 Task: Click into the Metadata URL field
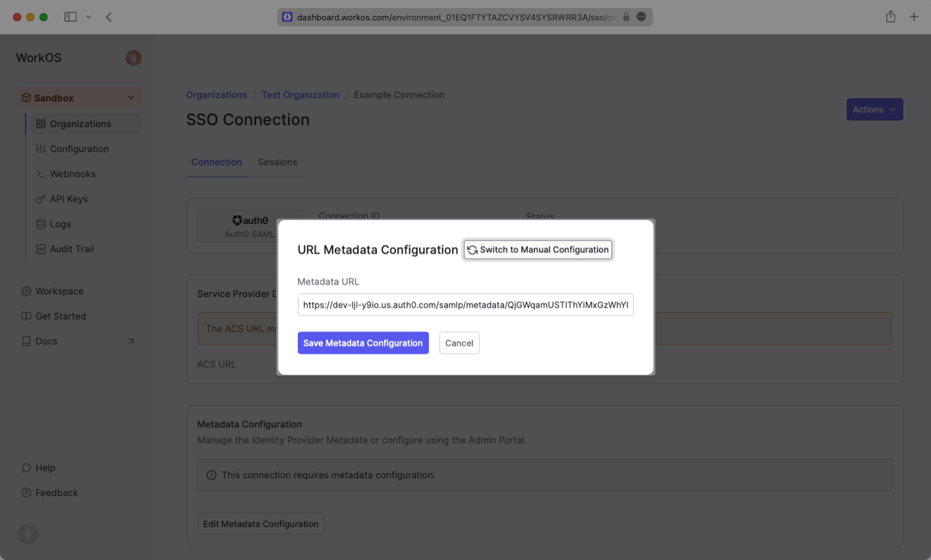[x=465, y=305]
